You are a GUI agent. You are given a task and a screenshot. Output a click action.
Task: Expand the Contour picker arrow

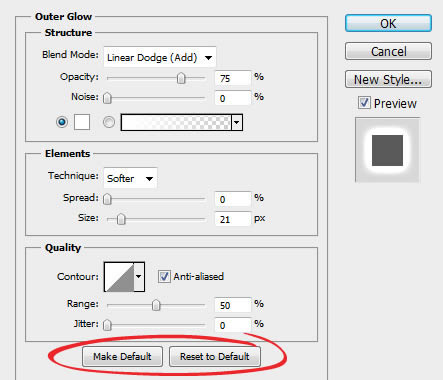click(139, 277)
